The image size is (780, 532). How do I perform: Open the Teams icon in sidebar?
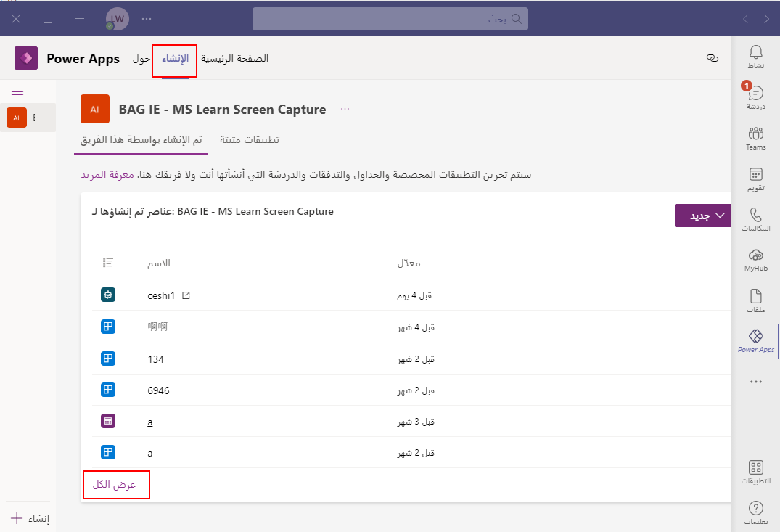[755, 139]
